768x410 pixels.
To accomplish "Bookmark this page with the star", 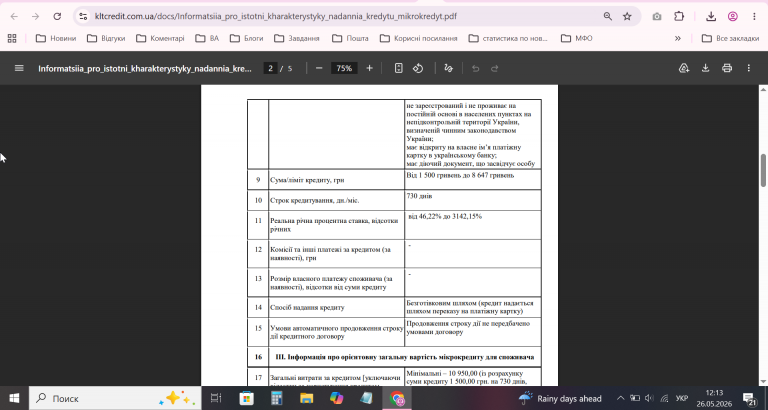I will [x=627, y=16].
